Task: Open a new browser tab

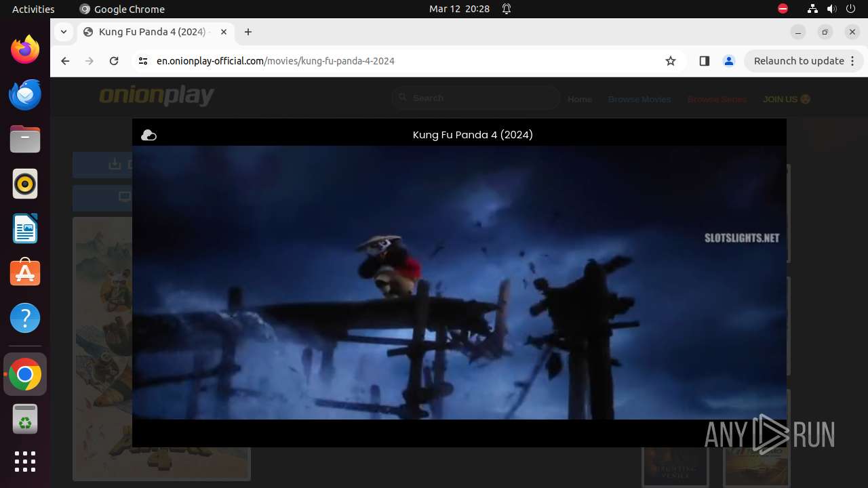Action: [248, 32]
